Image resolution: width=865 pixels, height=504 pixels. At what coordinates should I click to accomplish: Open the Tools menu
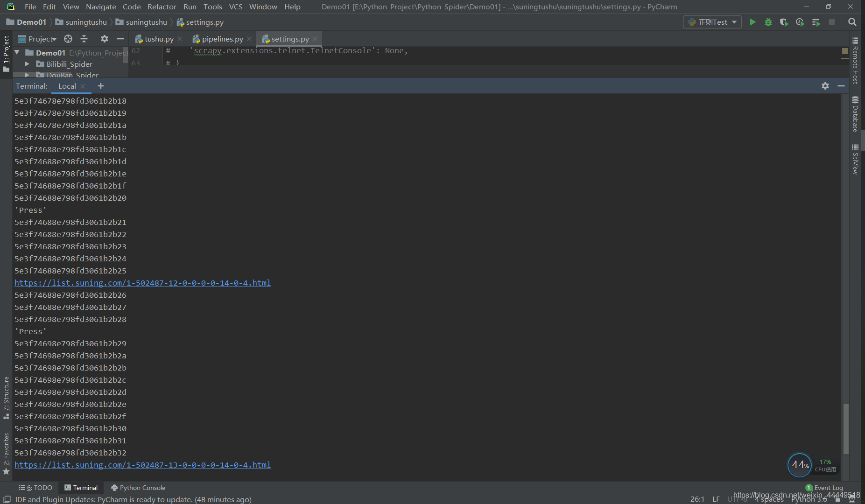pyautogui.click(x=212, y=7)
